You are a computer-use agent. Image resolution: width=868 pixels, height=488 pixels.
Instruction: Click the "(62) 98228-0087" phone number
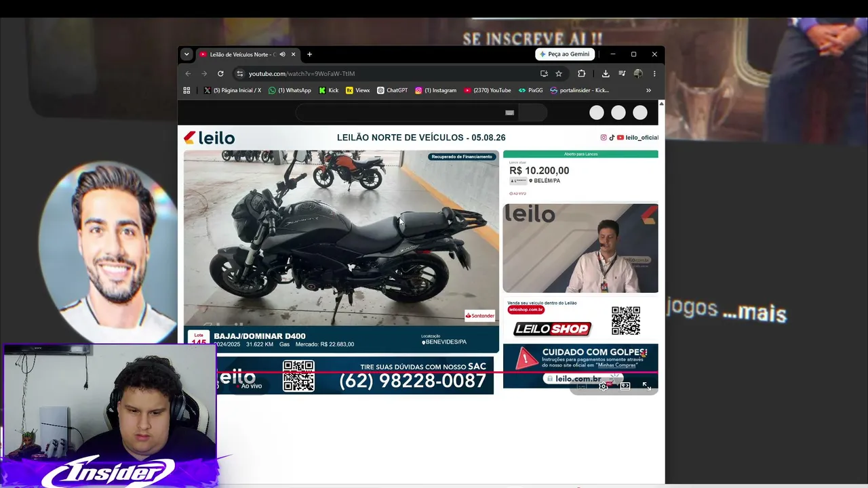412,382
